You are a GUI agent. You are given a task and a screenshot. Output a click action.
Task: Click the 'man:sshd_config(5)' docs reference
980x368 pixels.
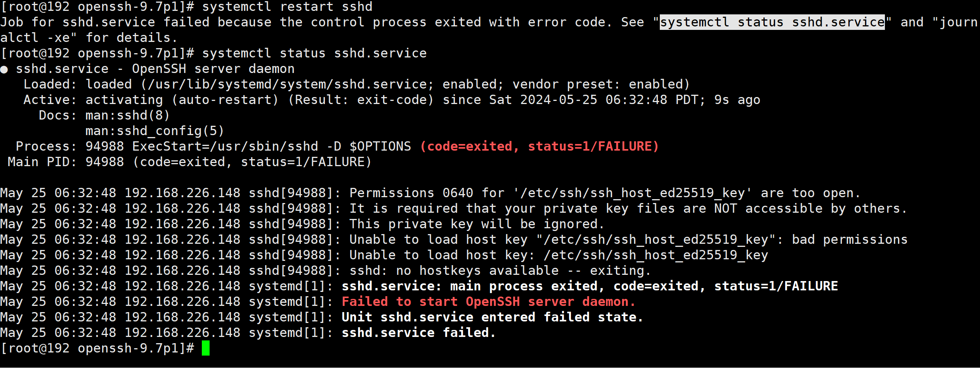click(x=154, y=131)
